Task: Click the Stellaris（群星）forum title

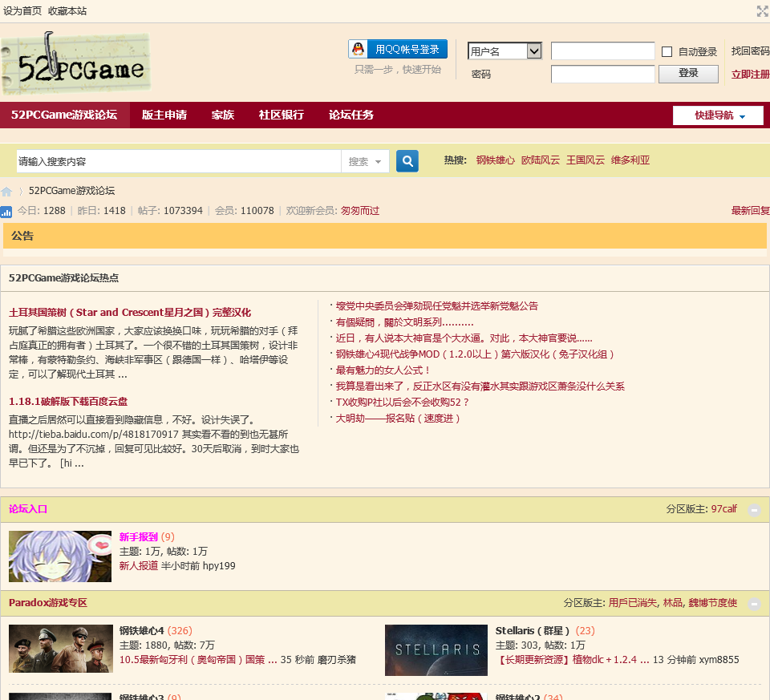Action: [x=533, y=631]
